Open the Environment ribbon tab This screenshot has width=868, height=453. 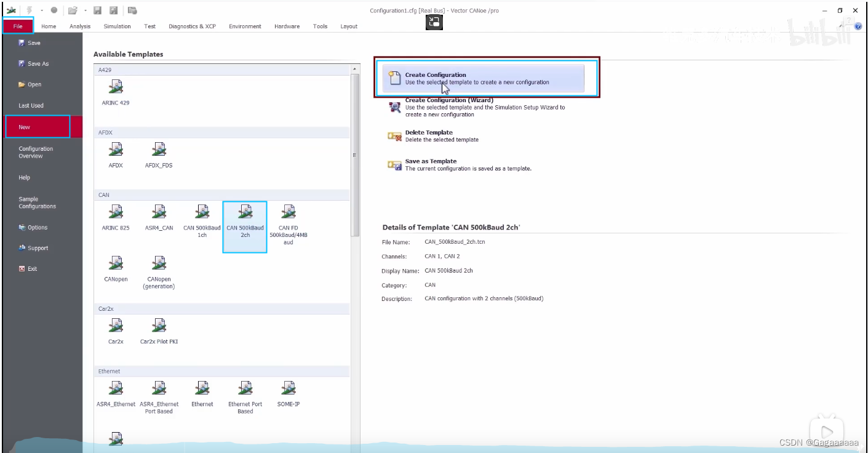(x=245, y=26)
